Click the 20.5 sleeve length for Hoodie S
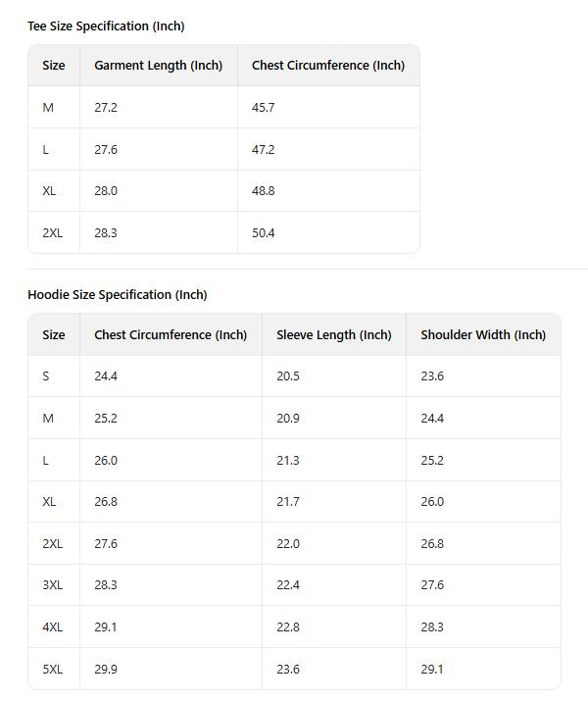 (x=288, y=376)
